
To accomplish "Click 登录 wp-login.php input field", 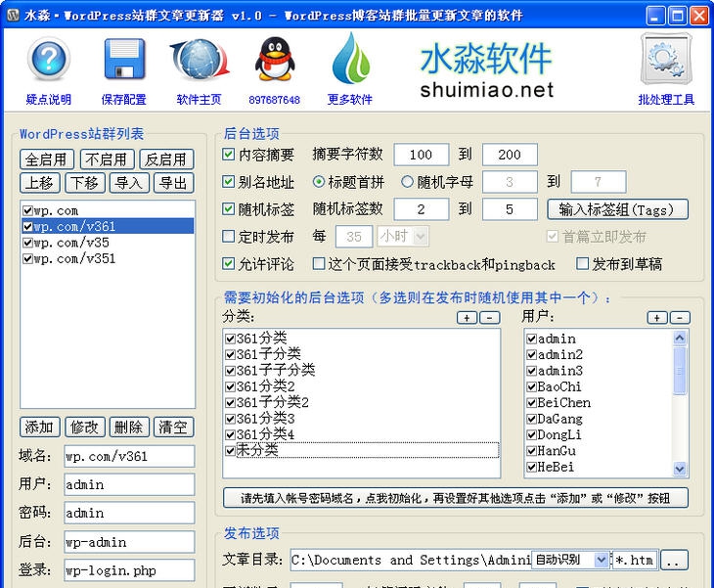I will [x=129, y=570].
